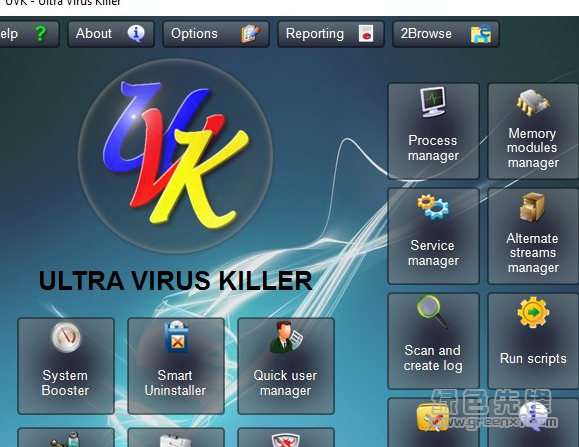Open Smart Uninstaller
Screen dimensions: 579x447
pyautogui.click(x=176, y=366)
